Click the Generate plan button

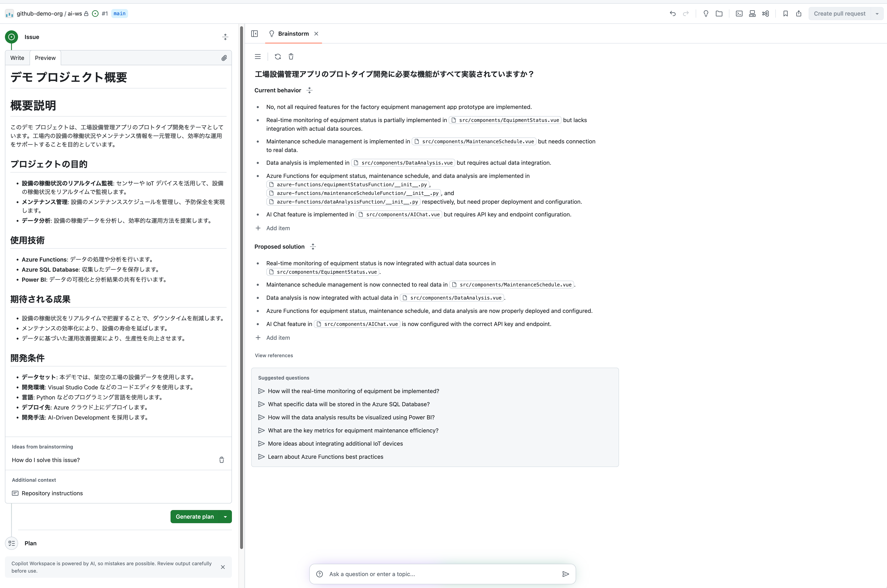point(195,517)
